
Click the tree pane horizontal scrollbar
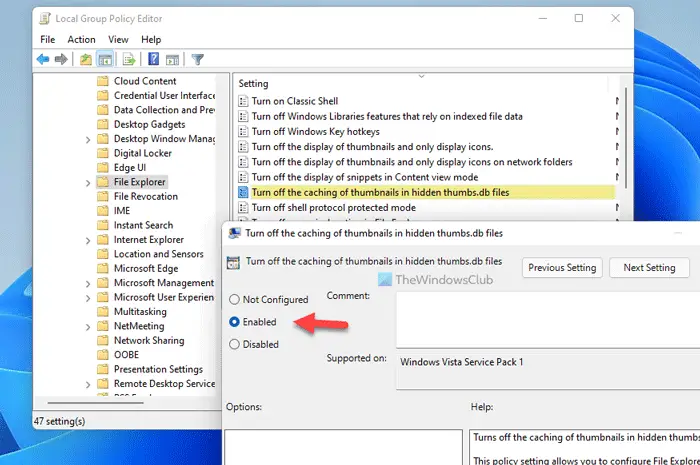(x=96, y=403)
